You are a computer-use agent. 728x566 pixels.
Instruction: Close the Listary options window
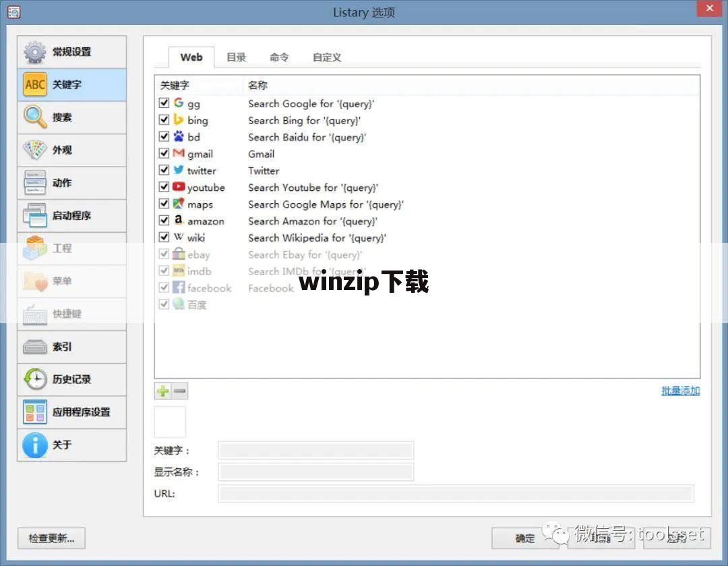click(x=709, y=8)
